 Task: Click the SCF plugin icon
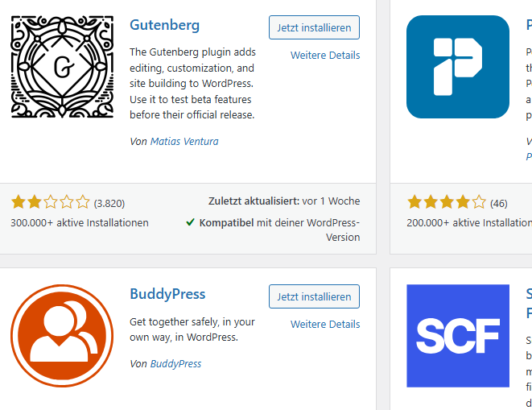tap(457, 336)
